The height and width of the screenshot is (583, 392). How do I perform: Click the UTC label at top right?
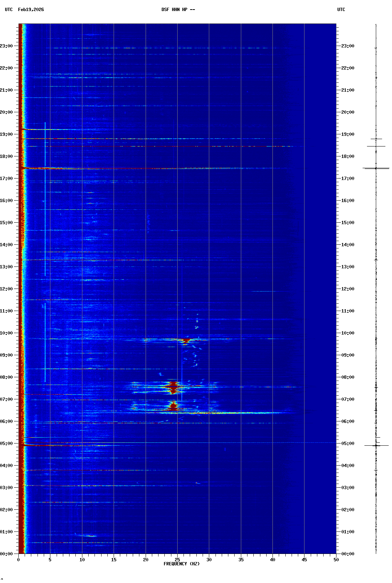click(341, 10)
